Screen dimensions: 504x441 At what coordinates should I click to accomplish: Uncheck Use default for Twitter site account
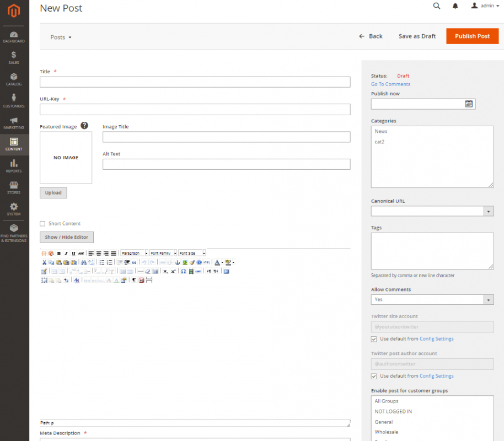point(374,339)
